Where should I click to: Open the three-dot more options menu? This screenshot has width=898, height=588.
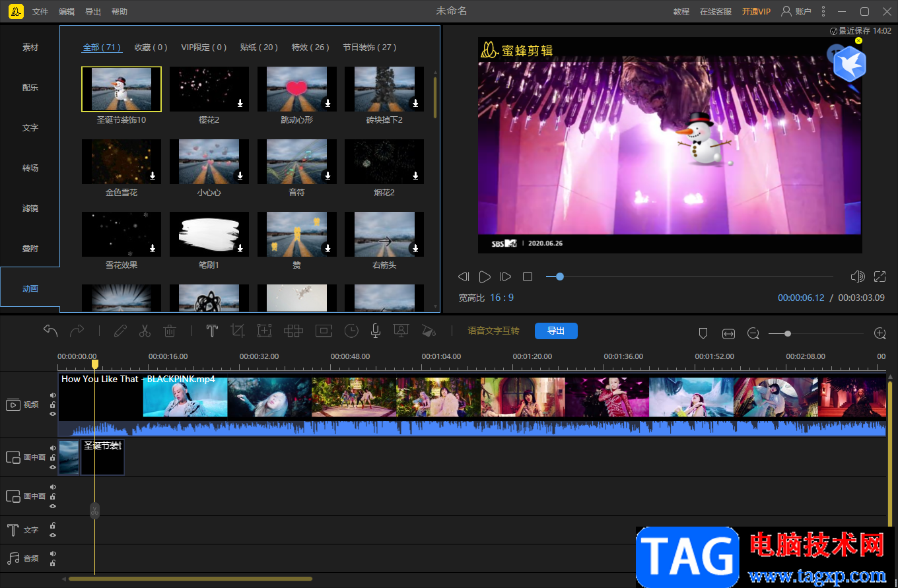coord(823,11)
